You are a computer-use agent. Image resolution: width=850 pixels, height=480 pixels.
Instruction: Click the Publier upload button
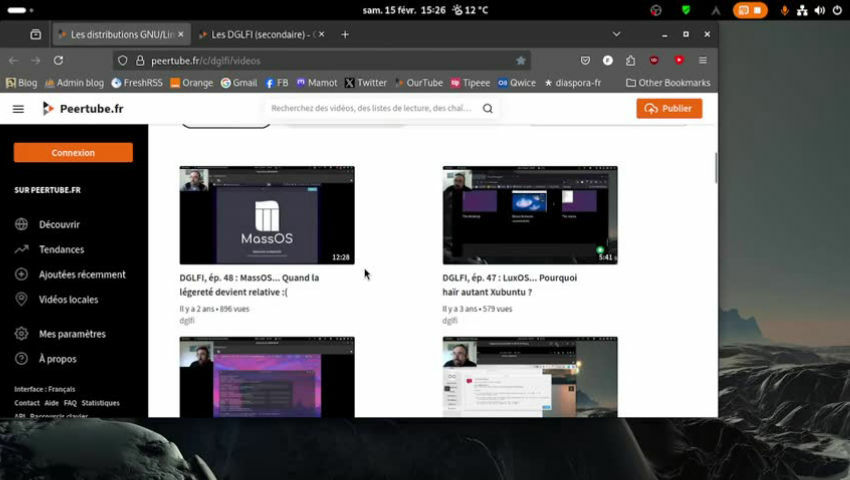point(669,108)
